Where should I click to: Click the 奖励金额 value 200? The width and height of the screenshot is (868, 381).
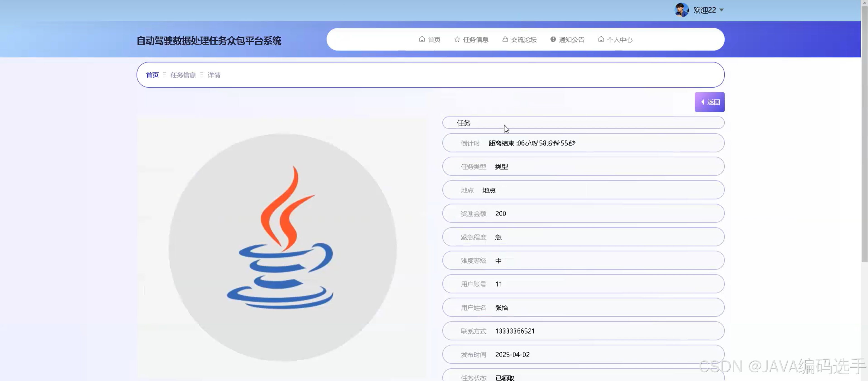point(501,214)
